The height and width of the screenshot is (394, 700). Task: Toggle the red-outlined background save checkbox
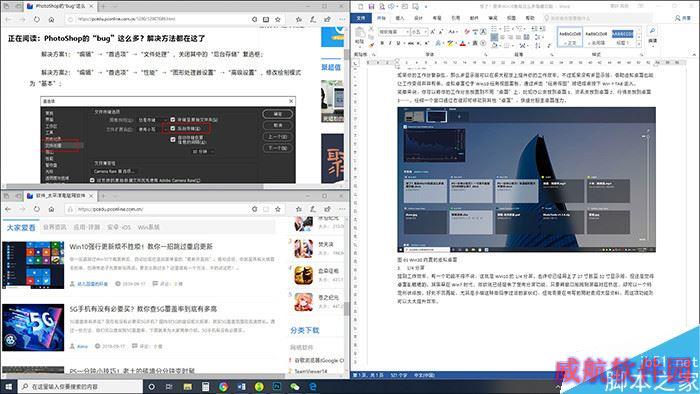tap(173, 129)
